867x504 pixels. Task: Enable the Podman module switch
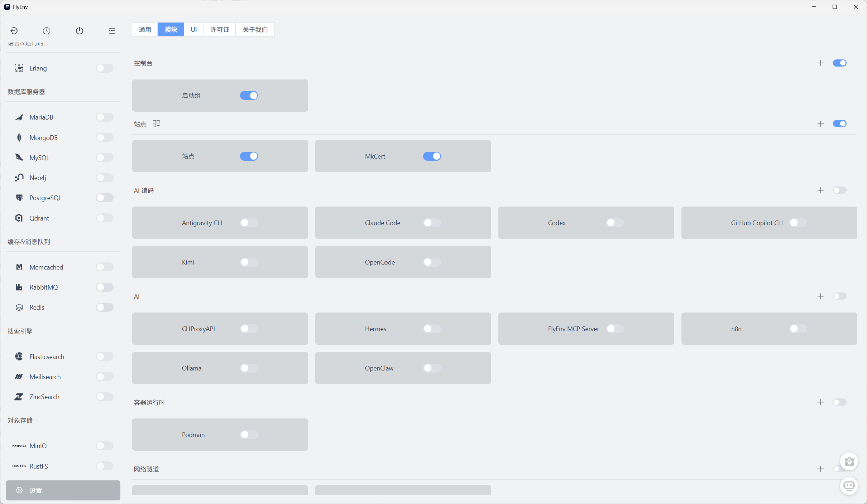tap(249, 435)
